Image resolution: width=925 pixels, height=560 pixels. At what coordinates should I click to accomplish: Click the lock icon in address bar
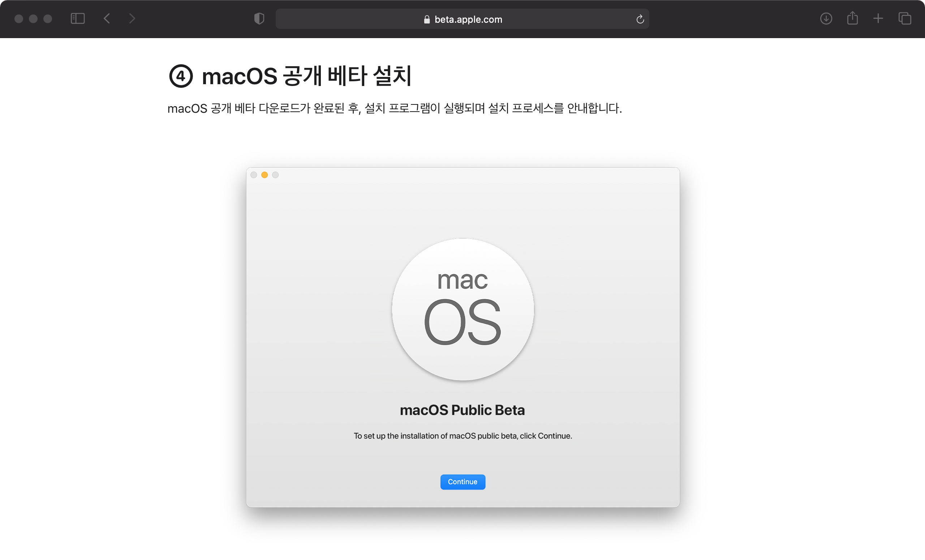click(x=426, y=20)
